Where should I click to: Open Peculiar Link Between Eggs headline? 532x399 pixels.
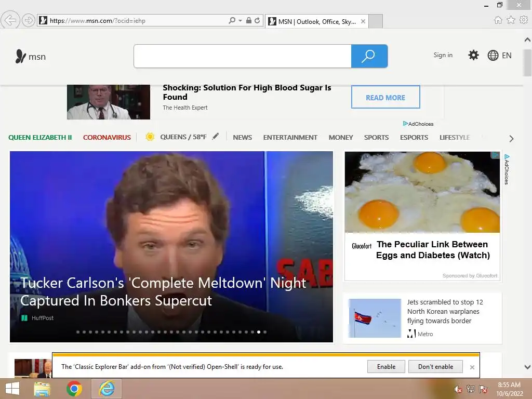pos(433,250)
